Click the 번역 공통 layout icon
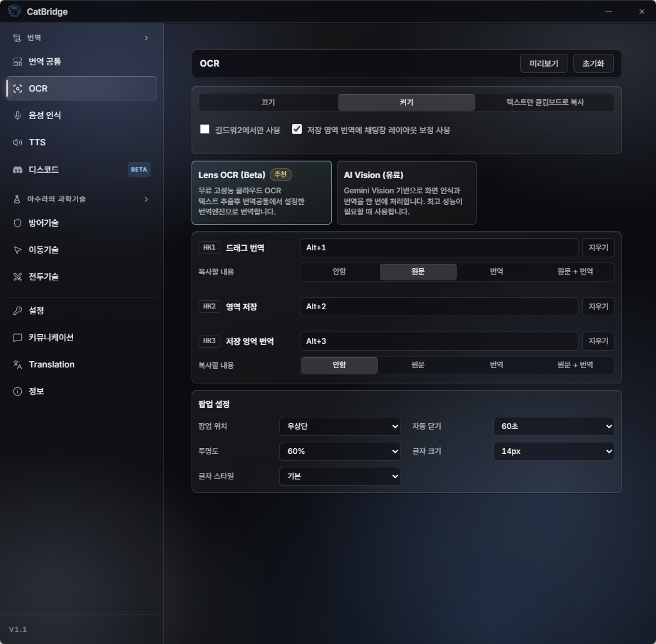The width and height of the screenshot is (656, 644). (x=17, y=62)
